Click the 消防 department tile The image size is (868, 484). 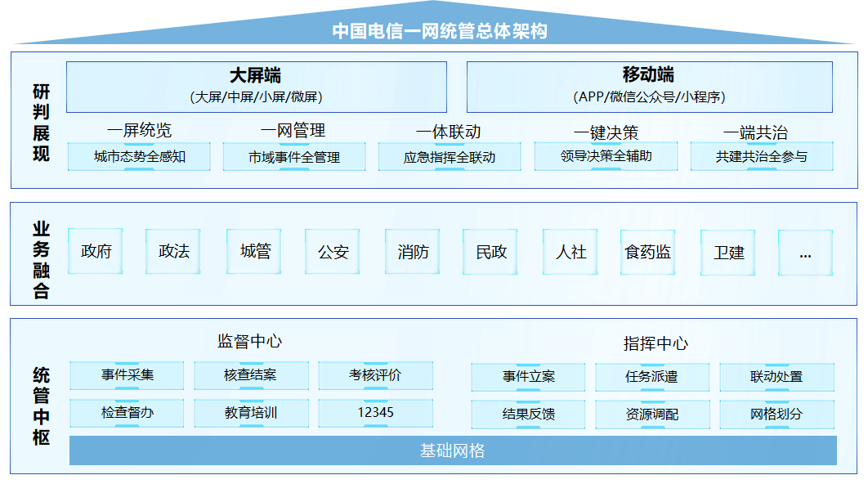point(413,252)
